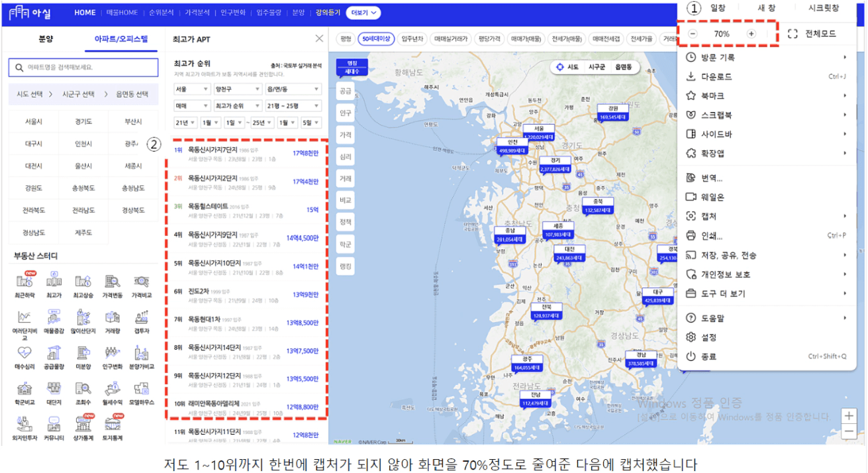Viewport: 868px width, 473px height.
Task: Open the 목동힐스테이트 ranking entry
Action: coord(209,207)
